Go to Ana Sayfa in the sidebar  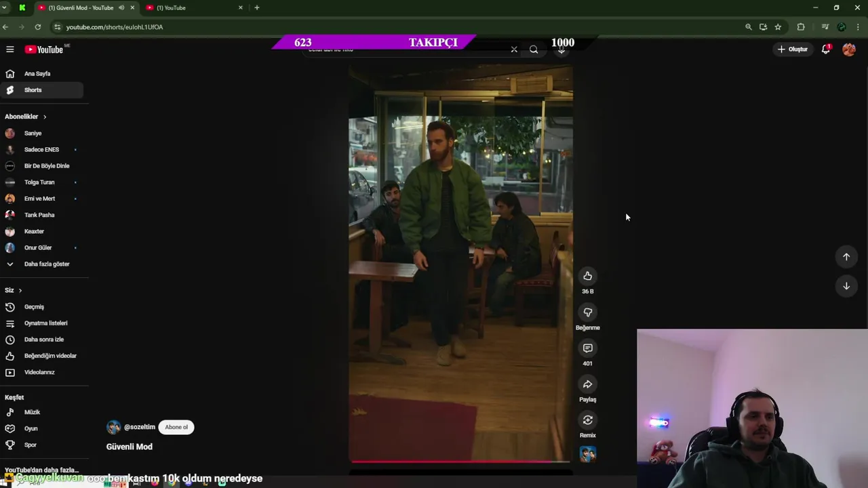click(42, 73)
